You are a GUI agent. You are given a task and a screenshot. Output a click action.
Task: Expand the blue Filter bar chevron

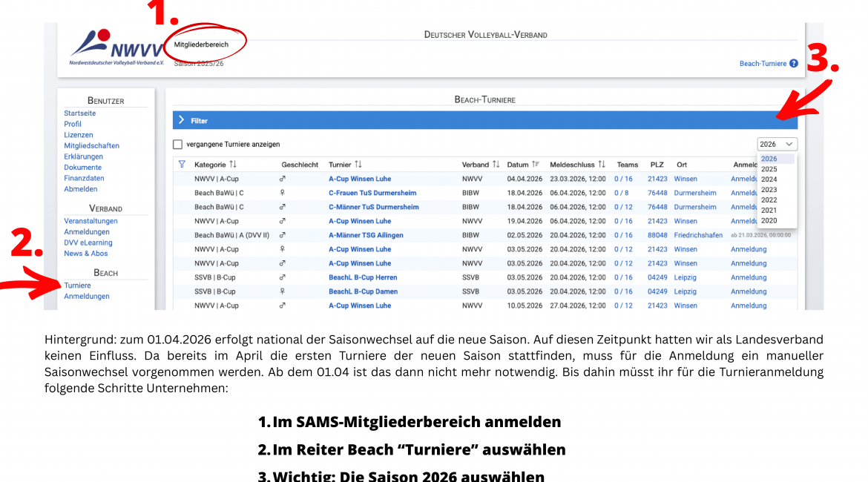(x=180, y=120)
